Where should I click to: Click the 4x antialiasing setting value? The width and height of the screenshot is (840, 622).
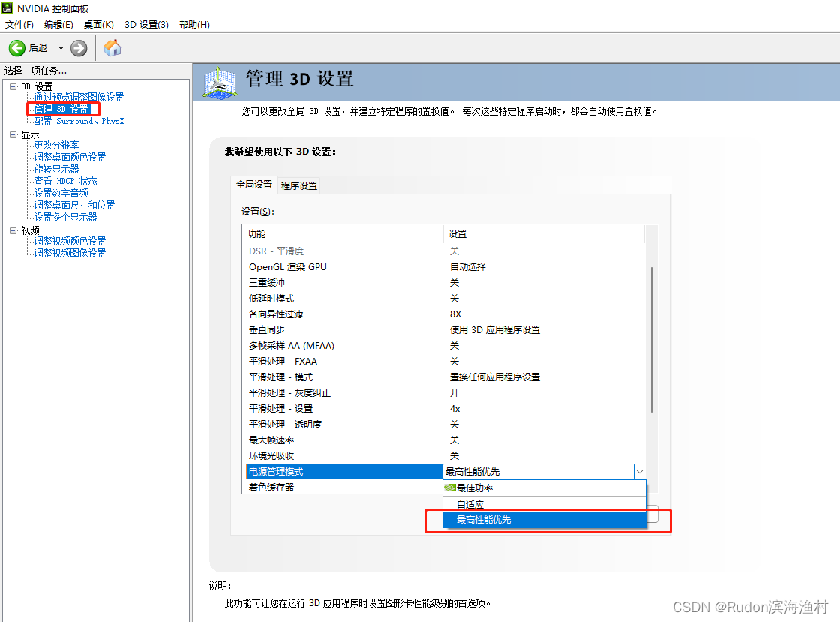454,409
